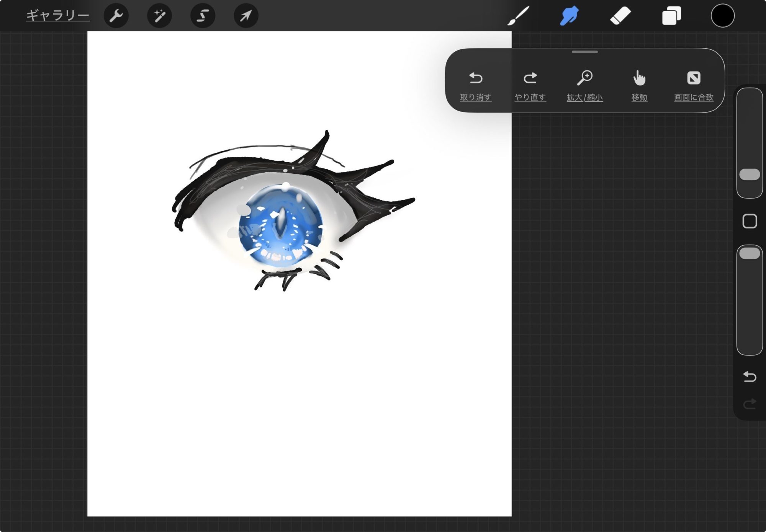Screen dimensions: 766x532
Task: Click the brush size slider handle
Action: [x=750, y=175]
